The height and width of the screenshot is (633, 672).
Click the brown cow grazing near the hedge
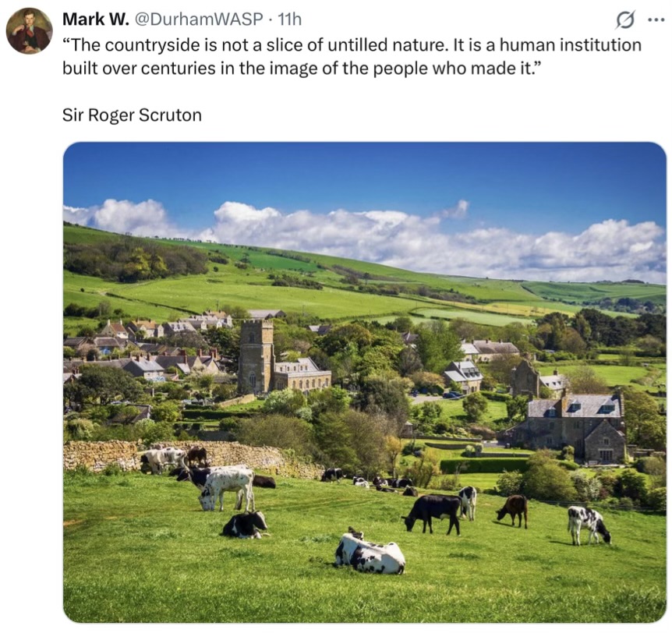click(x=513, y=508)
